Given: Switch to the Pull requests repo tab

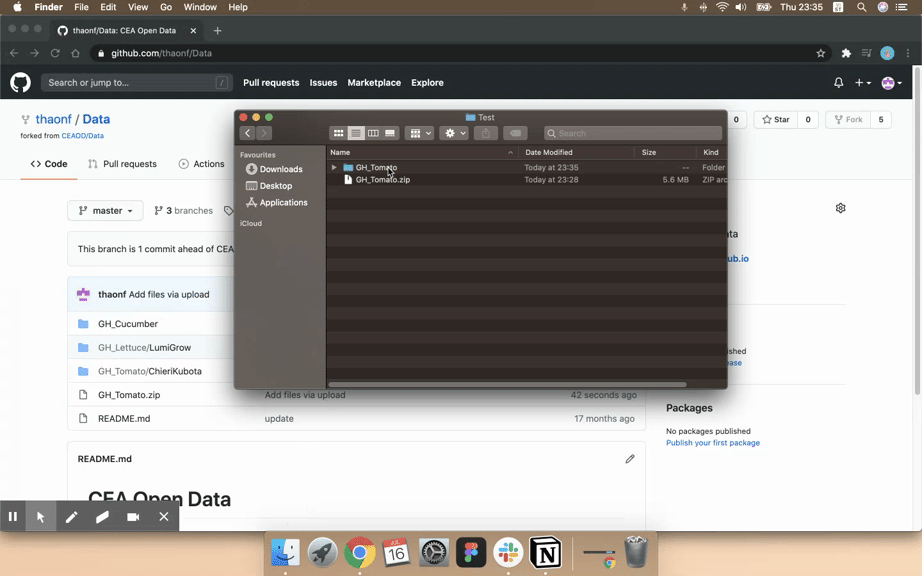Looking at the screenshot, I should tap(122, 164).
